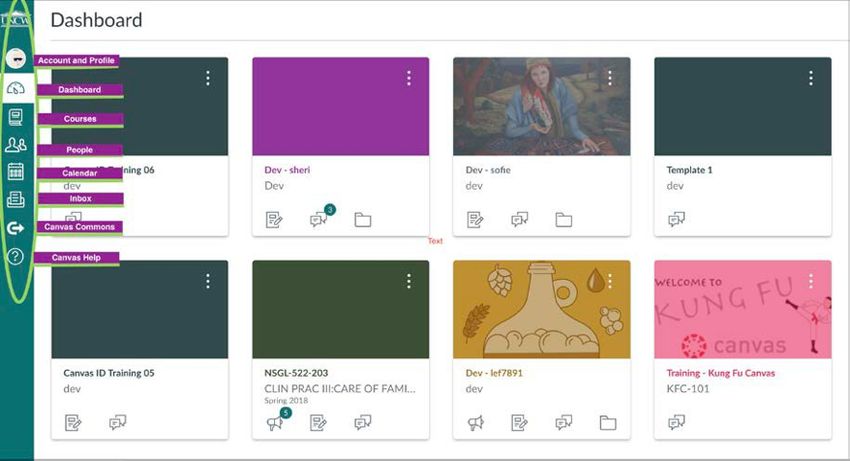Open Assignments icon on Dev - sofie card
The image size is (850, 461).
(475, 220)
